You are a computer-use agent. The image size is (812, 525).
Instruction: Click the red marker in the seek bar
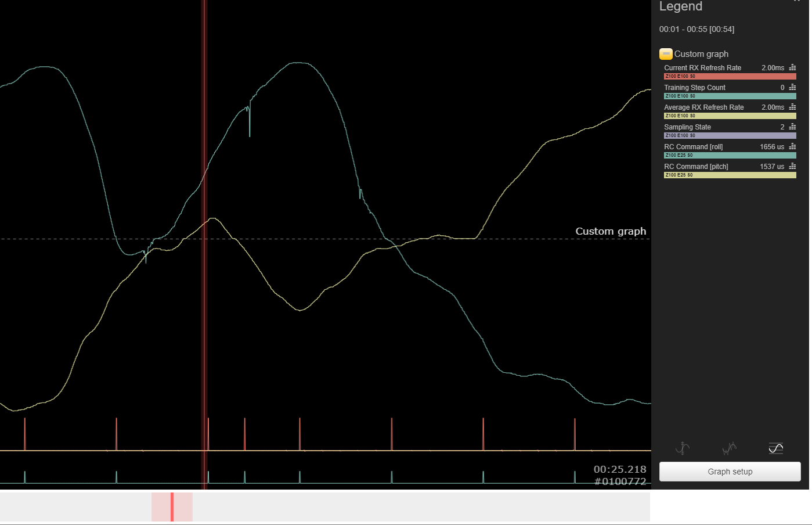point(172,506)
